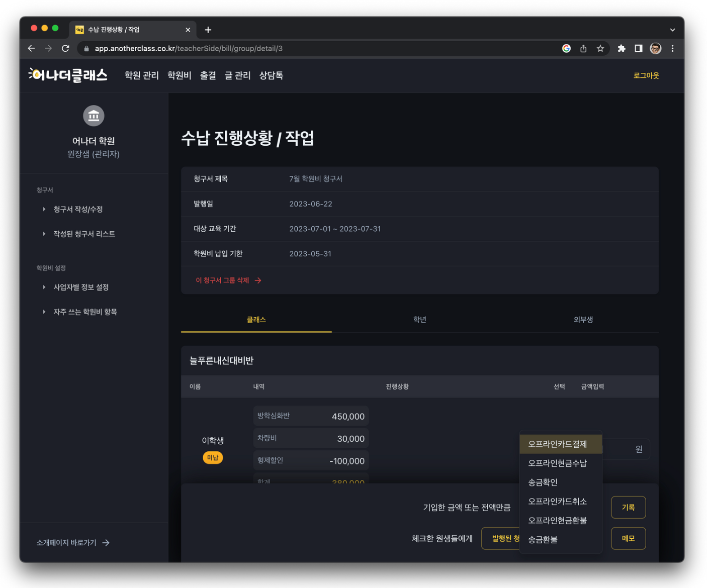Click 이 청구서 그룹 삭제 link
The height and width of the screenshot is (588, 707).
[228, 280]
